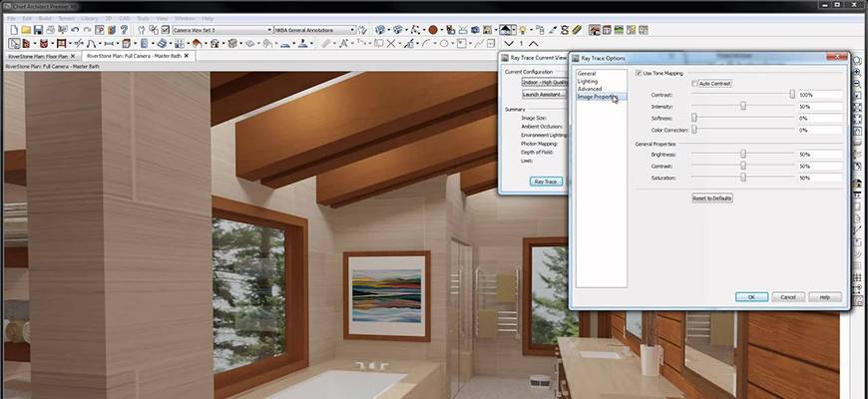Click the Saturation percentage value field

[818, 178]
